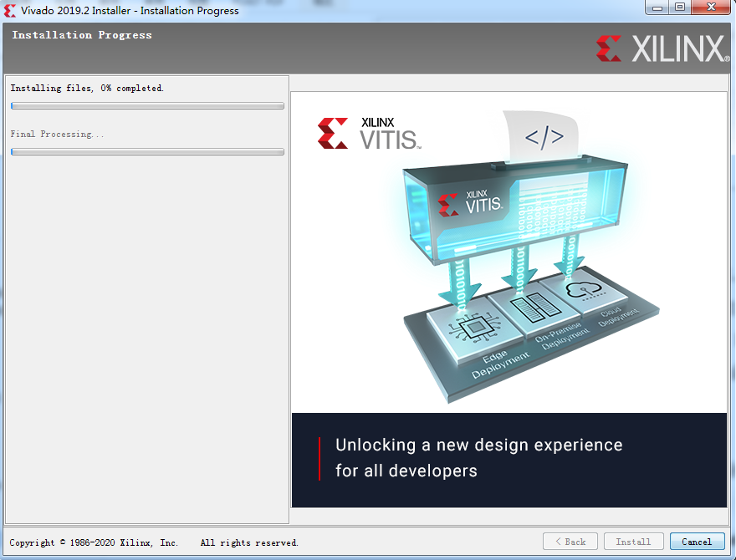Viewport: 736px width, 560px height.
Task: Click the Back button
Action: coord(570,542)
